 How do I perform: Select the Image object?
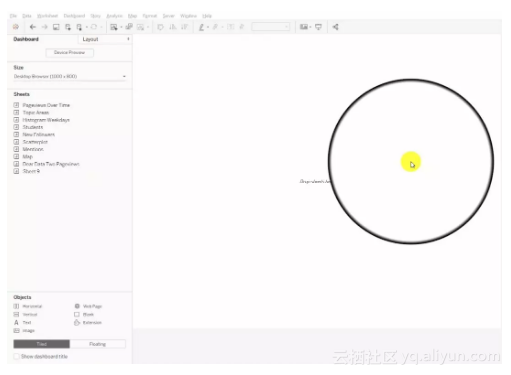pyautogui.click(x=24, y=330)
